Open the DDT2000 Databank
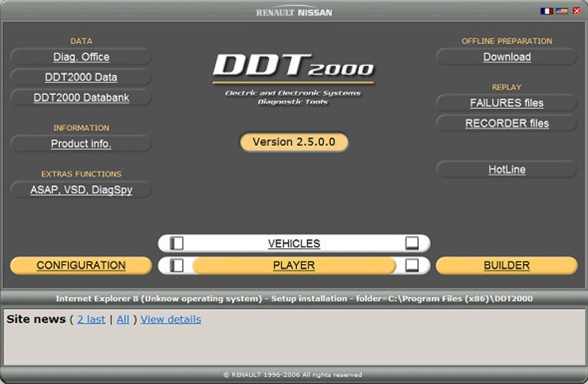 coord(81,98)
